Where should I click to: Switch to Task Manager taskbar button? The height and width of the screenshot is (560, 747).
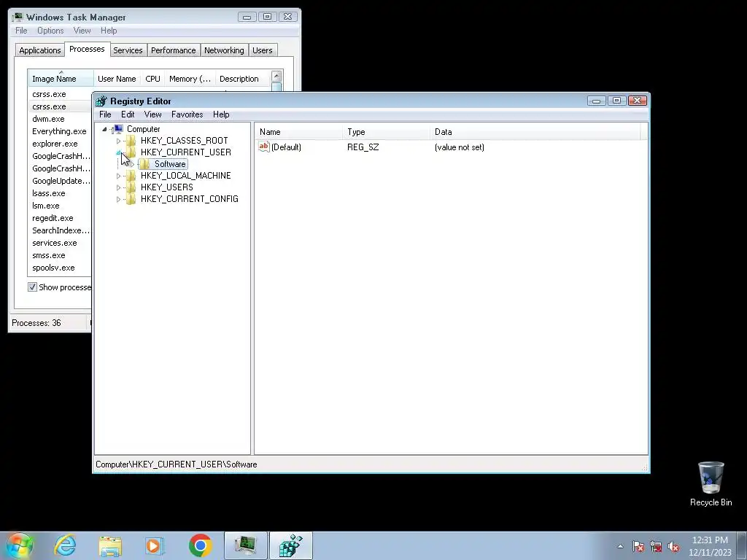(x=246, y=545)
